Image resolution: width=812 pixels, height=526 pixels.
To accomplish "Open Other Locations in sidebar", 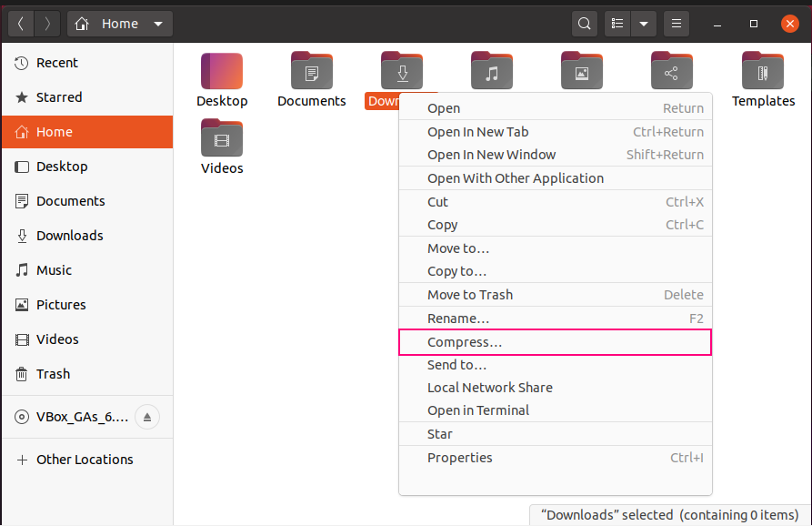I will pos(87,460).
